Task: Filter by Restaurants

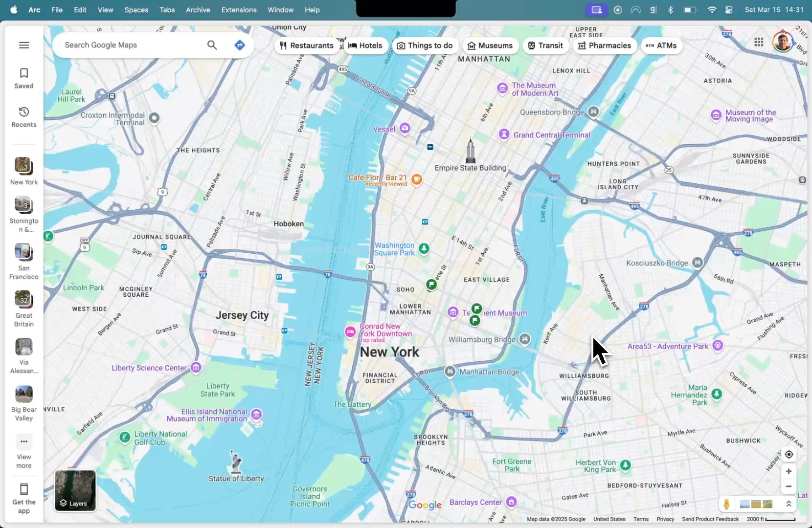Action: point(307,45)
